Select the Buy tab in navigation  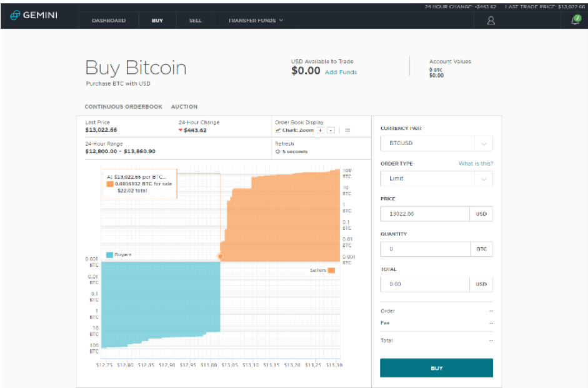coord(157,21)
